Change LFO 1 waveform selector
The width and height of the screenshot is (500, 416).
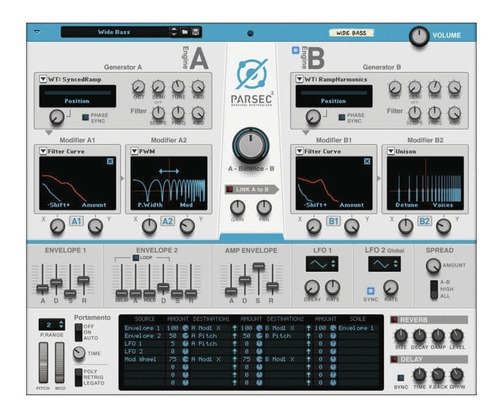[322, 264]
